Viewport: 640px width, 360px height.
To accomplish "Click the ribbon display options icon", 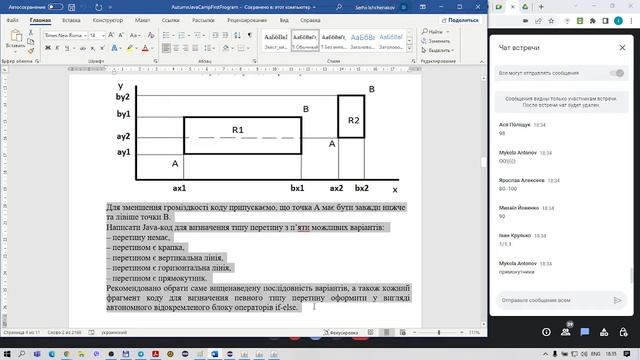I will click(x=423, y=7).
